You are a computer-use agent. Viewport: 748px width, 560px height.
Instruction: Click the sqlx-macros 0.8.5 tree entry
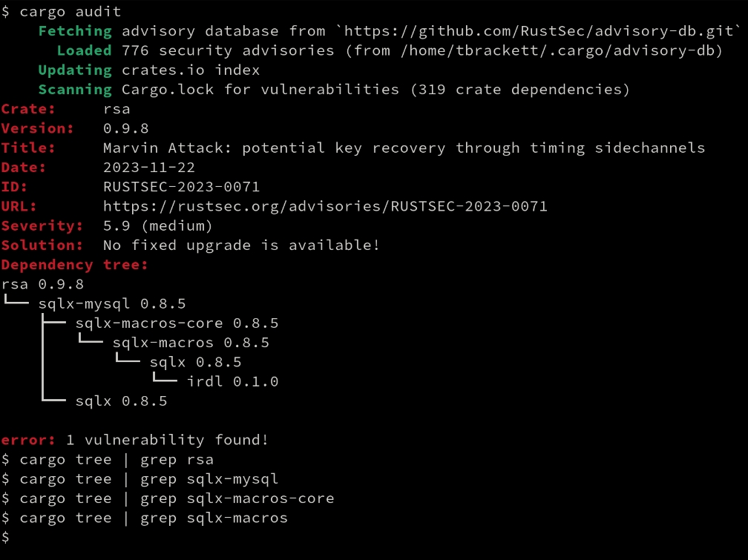tap(191, 343)
